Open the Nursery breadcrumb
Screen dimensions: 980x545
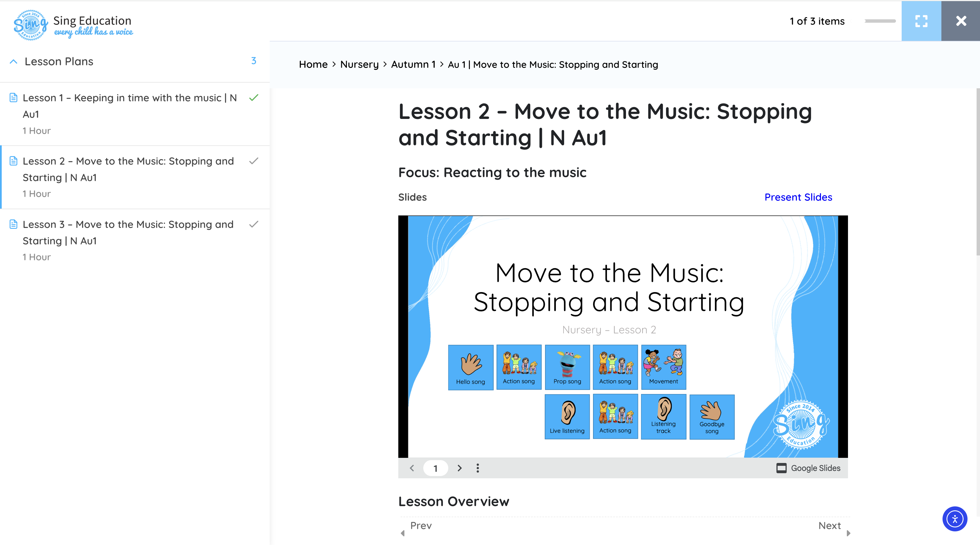point(359,65)
